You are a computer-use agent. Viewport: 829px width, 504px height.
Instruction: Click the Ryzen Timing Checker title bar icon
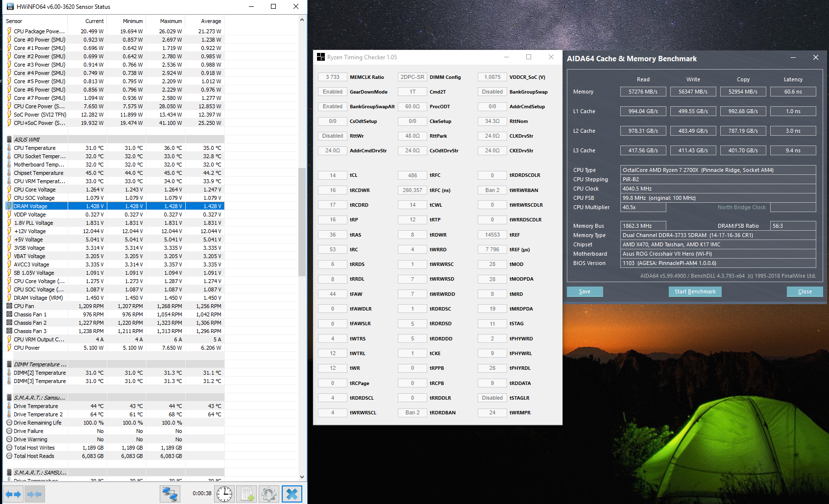[321, 57]
